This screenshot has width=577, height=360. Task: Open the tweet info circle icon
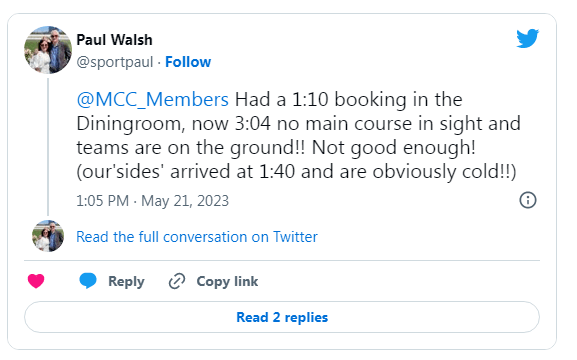pos(528,200)
